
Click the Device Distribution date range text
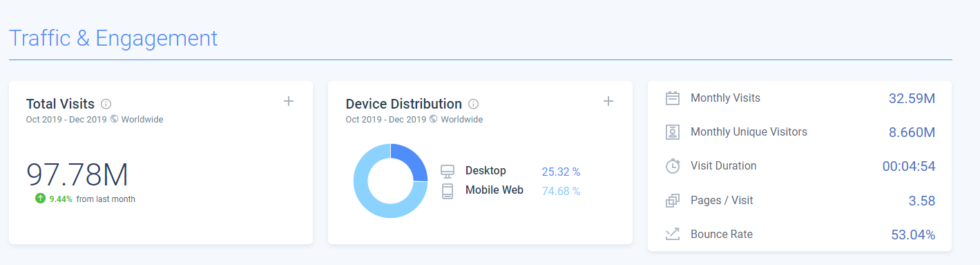pyautogui.click(x=386, y=119)
